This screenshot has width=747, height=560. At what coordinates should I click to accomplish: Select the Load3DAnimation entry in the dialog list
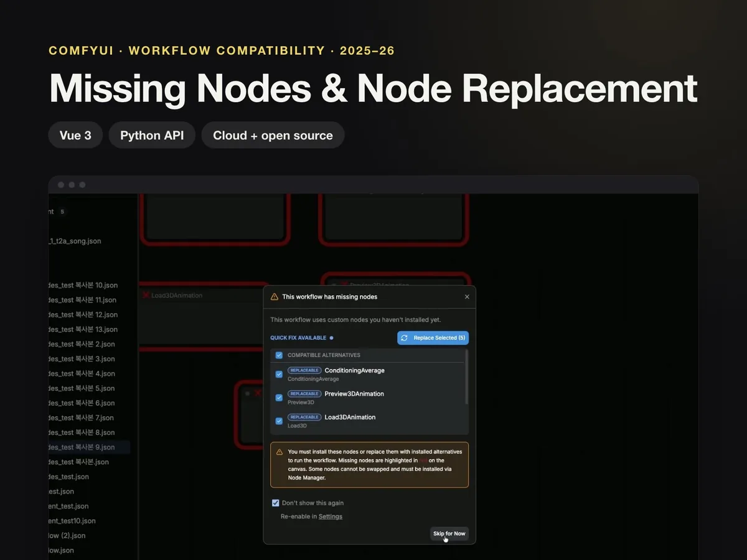tap(350, 418)
